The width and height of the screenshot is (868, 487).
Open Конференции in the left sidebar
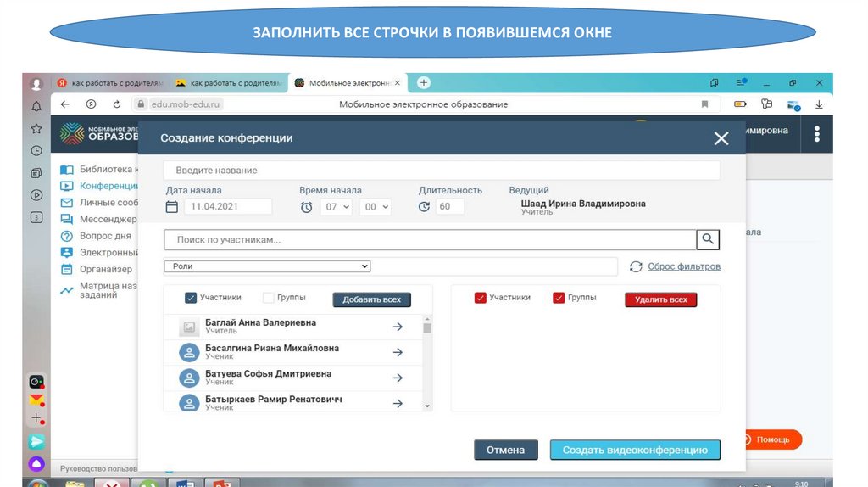coord(108,186)
